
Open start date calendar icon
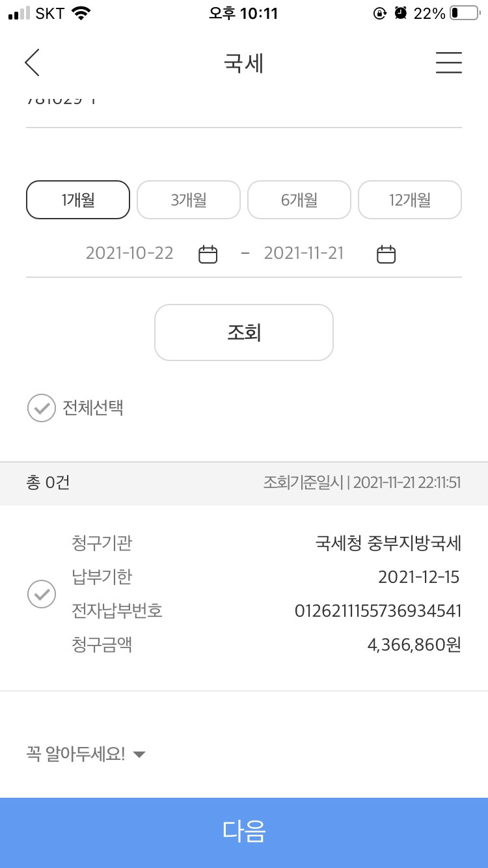(208, 254)
